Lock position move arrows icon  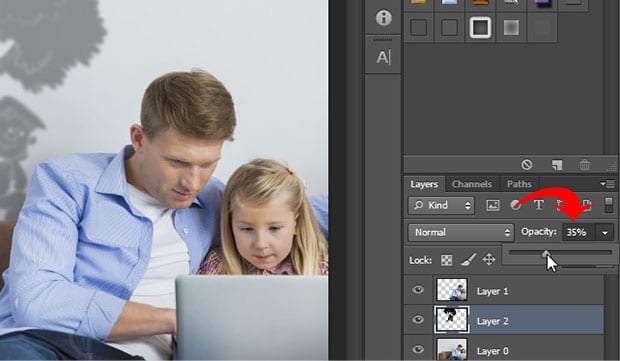point(489,260)
